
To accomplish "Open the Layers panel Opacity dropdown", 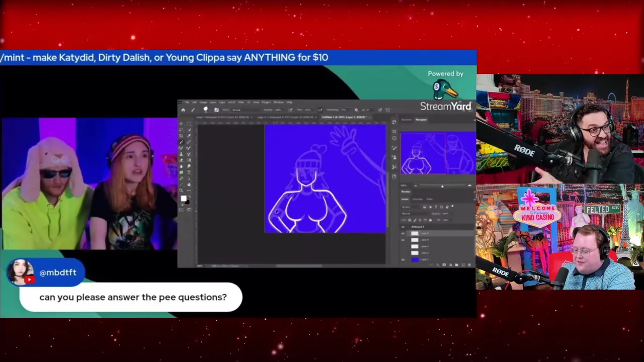I will tap(447, 214).
